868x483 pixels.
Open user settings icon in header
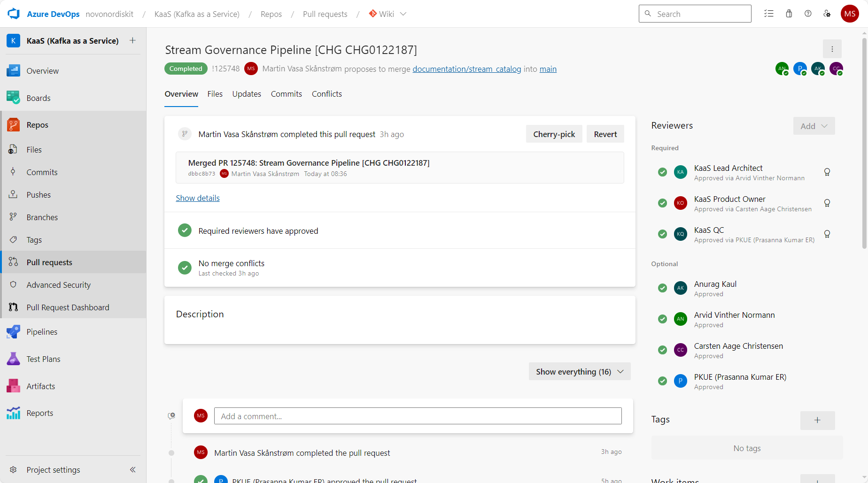(827, 14)
